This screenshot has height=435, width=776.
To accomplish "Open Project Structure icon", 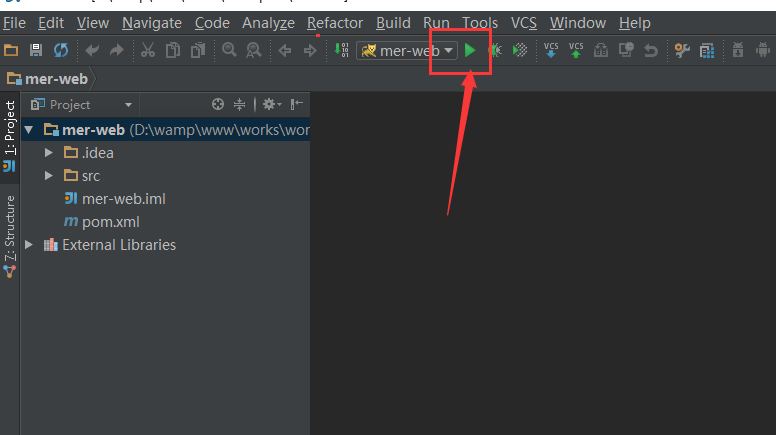I will 707,50.
